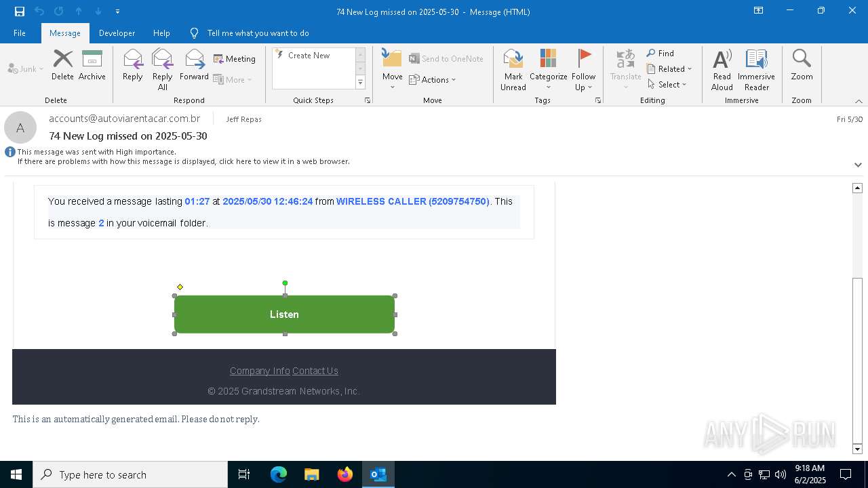Send to OneNote
The image size is (868, 488).
pyautogui.click(x=446, y=59)
